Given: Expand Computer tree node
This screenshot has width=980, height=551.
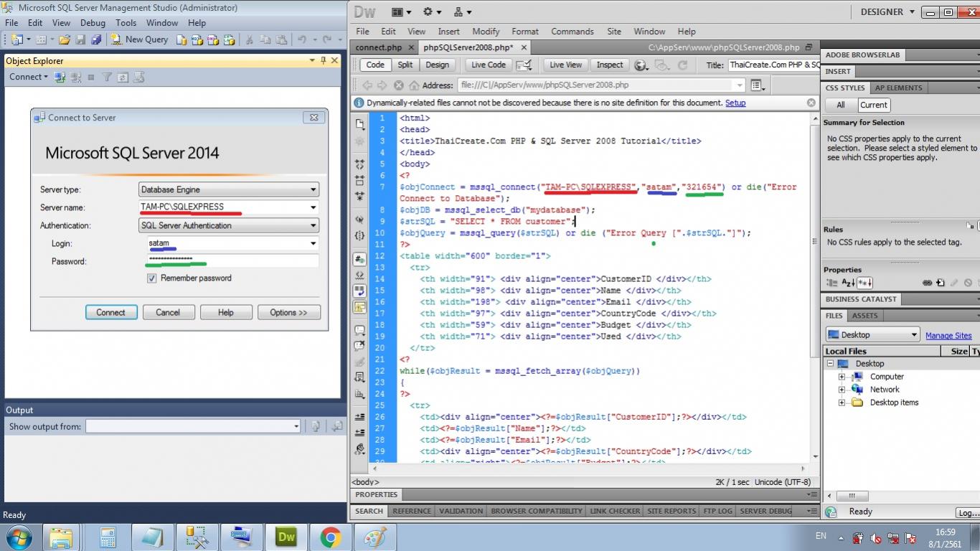Looking at the screenshot, I should pos(842,377).
